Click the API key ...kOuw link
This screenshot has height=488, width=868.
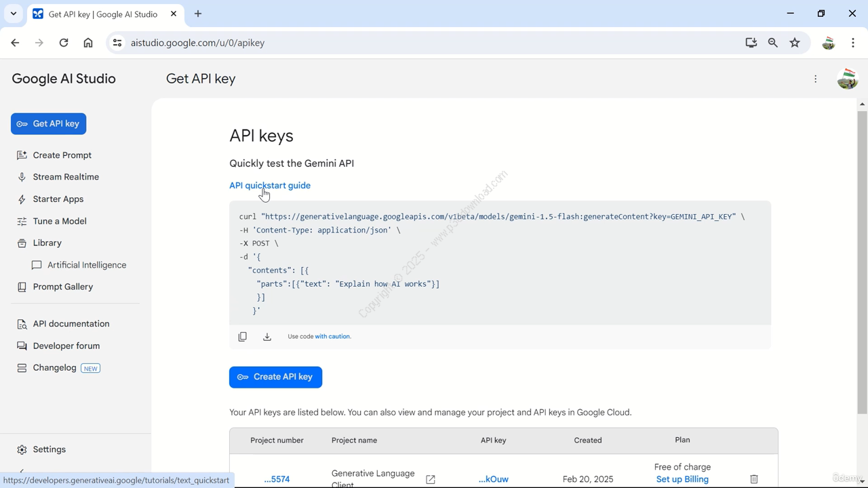(493, 479)
